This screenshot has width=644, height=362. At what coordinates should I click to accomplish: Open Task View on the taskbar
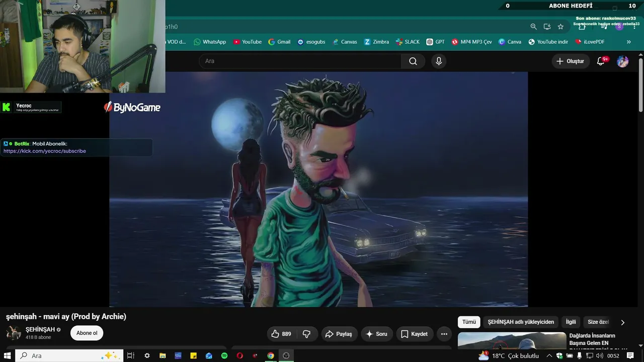pos(130,355)
